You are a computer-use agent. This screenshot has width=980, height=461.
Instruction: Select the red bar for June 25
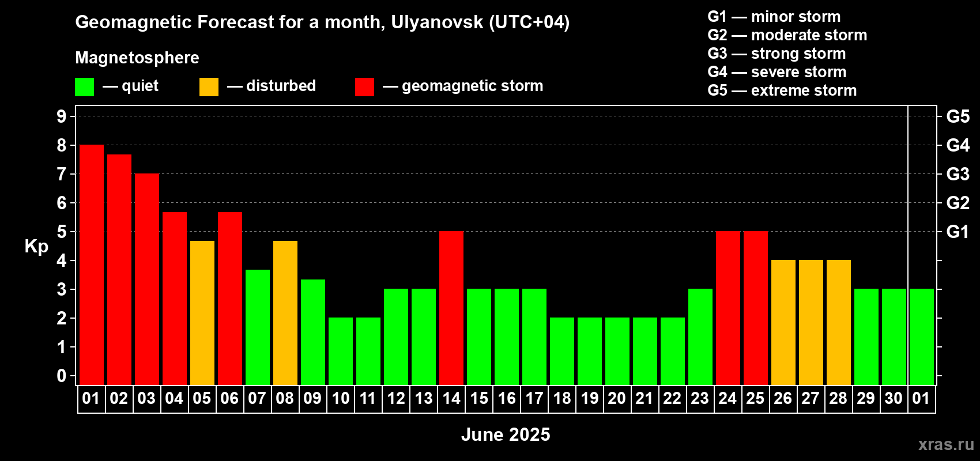(756, 308)
